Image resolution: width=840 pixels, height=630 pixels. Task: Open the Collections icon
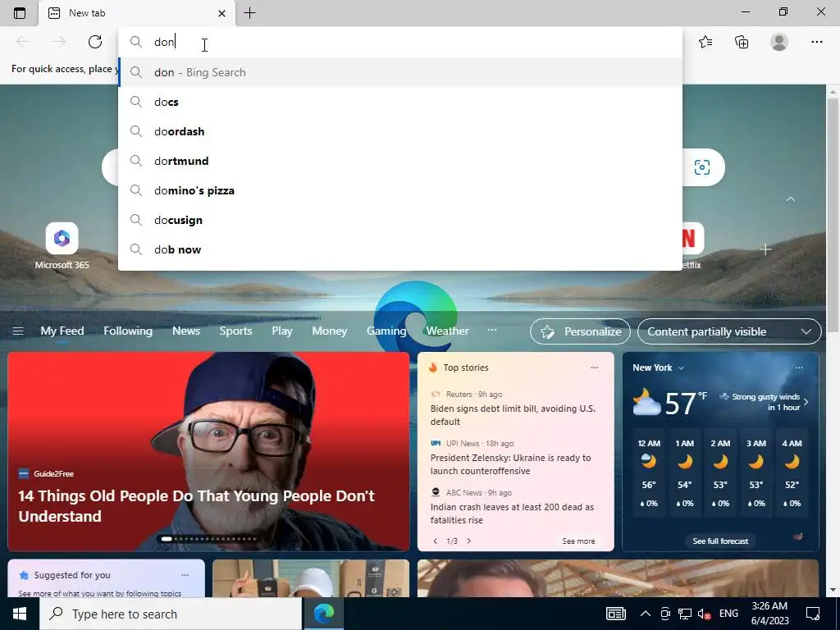742,42
